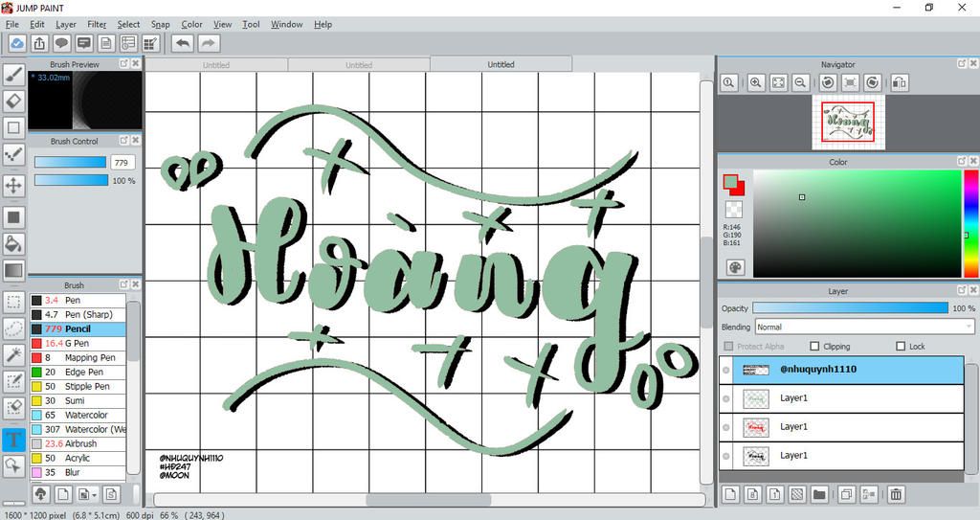Screen dimensions: 980x520
Task: Close the Navigator panel
Action: tap(973, 64)
